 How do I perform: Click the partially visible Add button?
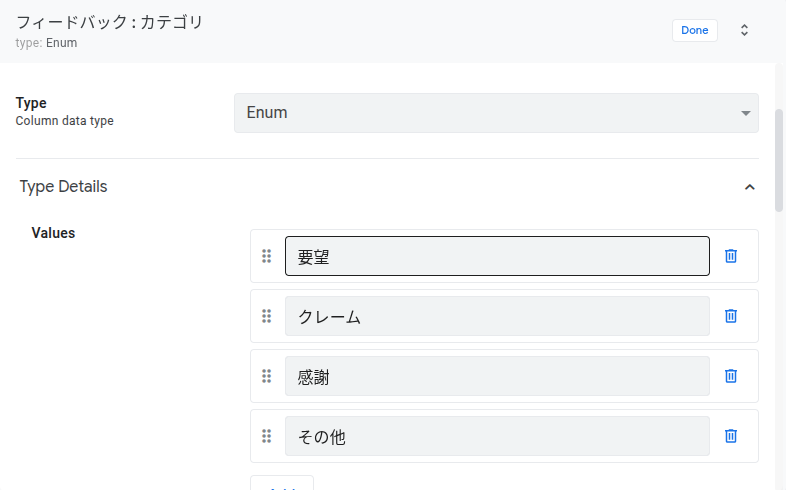pos(282,484)
